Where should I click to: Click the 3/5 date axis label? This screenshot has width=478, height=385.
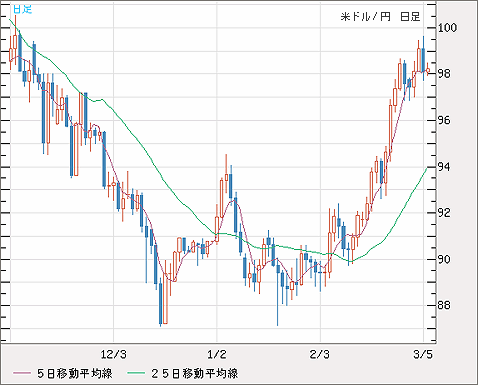(x=423, y=354)
